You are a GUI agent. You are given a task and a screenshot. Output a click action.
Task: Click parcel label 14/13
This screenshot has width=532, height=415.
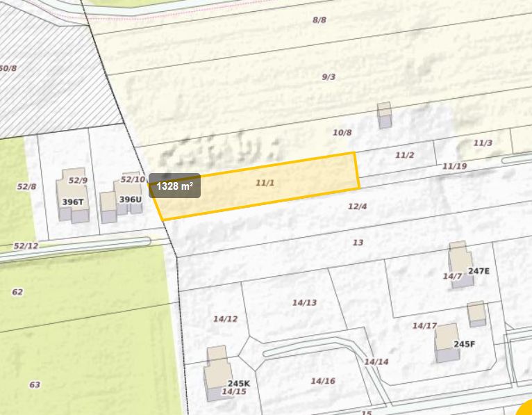[305, 302]
